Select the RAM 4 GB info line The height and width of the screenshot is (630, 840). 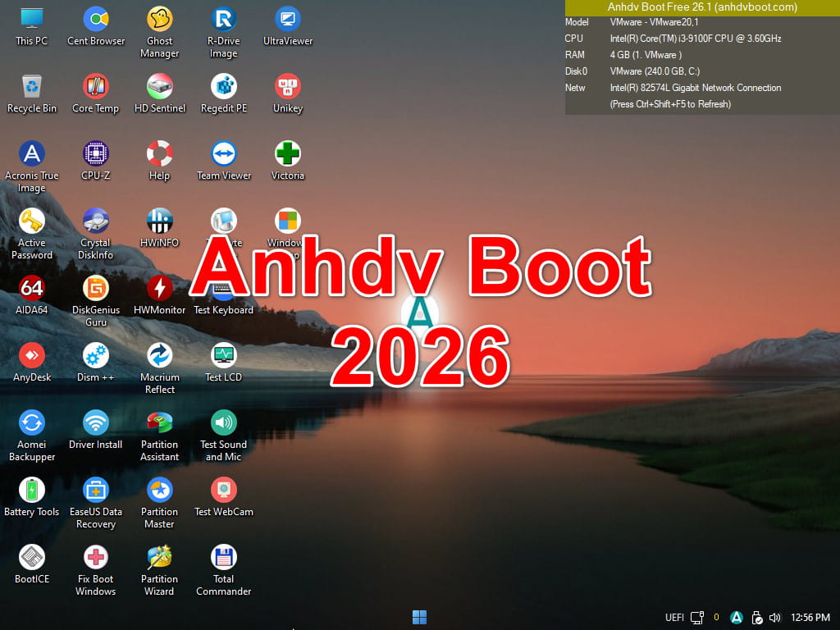646,55
